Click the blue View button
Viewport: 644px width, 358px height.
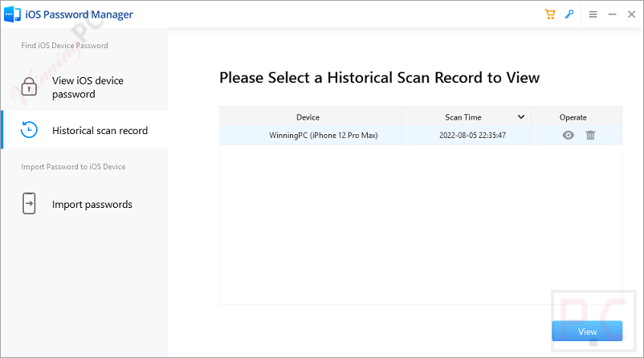[587, 331]
